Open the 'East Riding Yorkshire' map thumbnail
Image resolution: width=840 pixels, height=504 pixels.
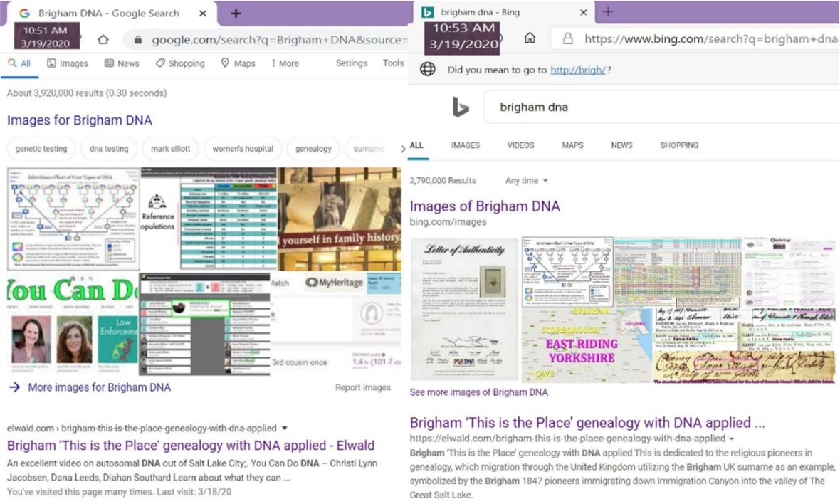point(586,345)
